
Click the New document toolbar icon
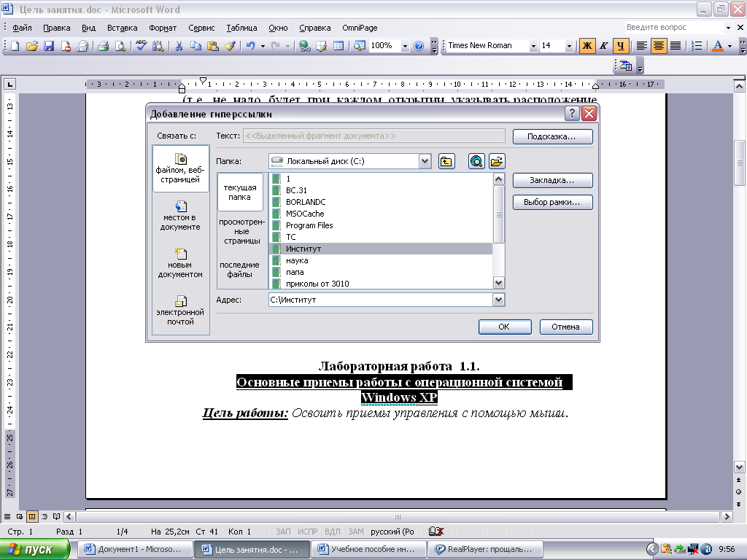pyautogui.click(x=15, y=46)
